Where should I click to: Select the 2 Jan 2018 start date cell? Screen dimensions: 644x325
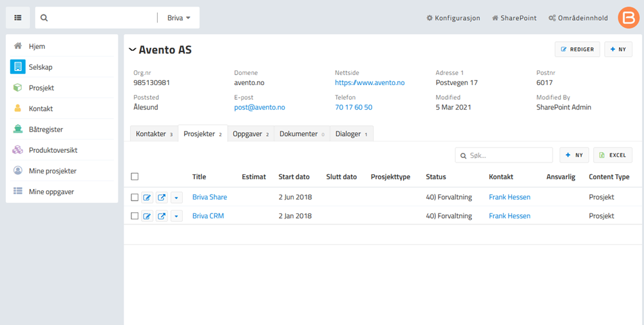[x=296, y=215]
